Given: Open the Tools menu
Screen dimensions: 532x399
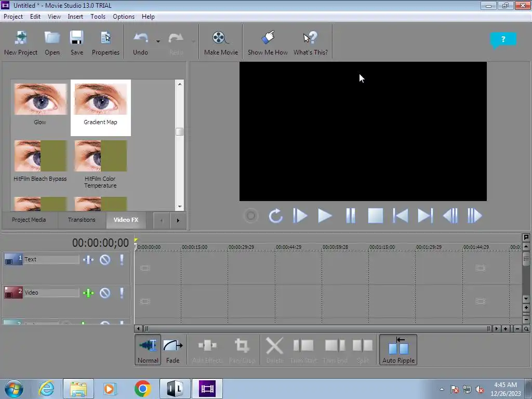Looking at the screenshot, I should [98, 17].
